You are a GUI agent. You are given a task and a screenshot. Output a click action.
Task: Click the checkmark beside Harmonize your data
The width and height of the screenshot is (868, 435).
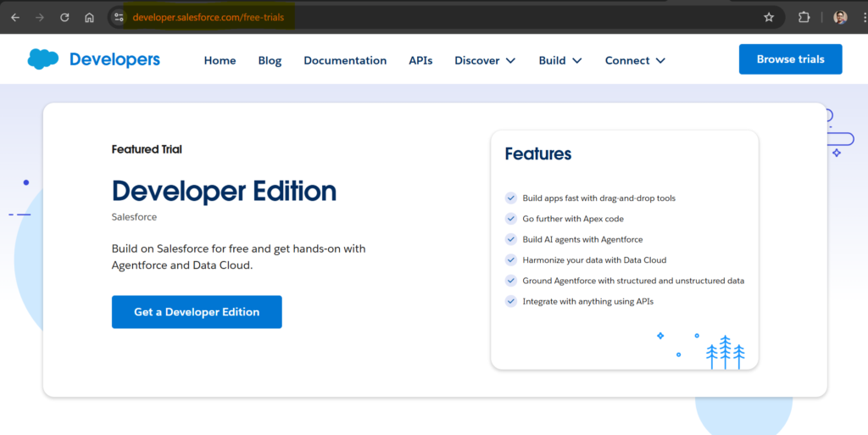[x=511, y=260]
